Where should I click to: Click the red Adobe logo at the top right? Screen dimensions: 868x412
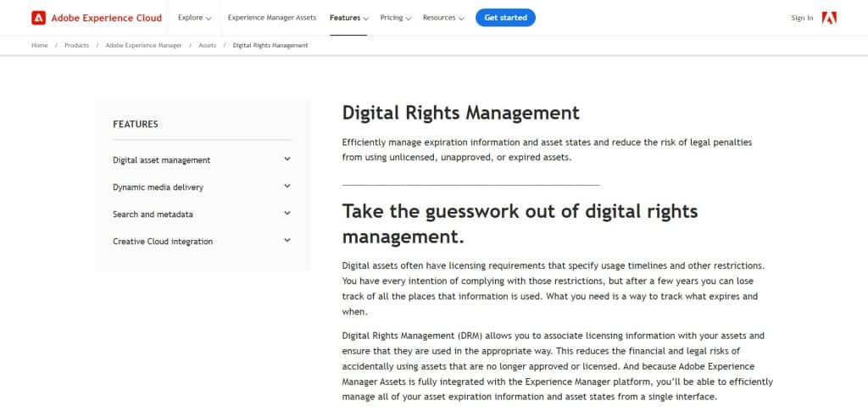tap(829, 18)
